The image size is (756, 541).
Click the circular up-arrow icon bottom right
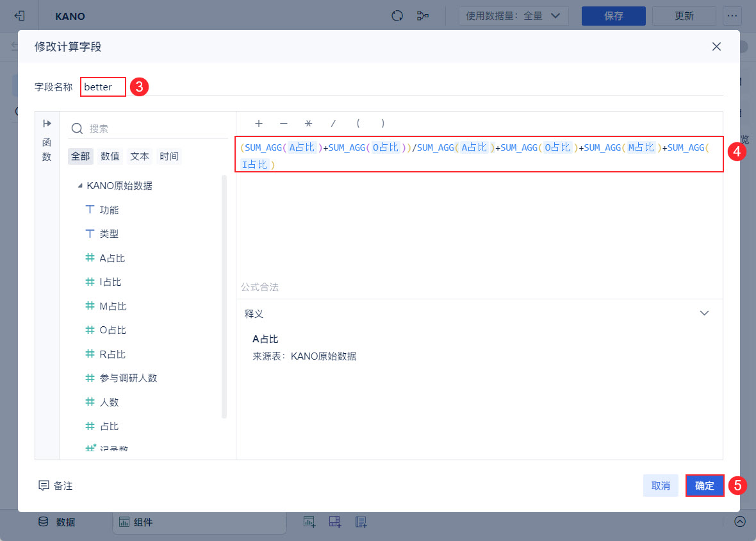[740, 521]
